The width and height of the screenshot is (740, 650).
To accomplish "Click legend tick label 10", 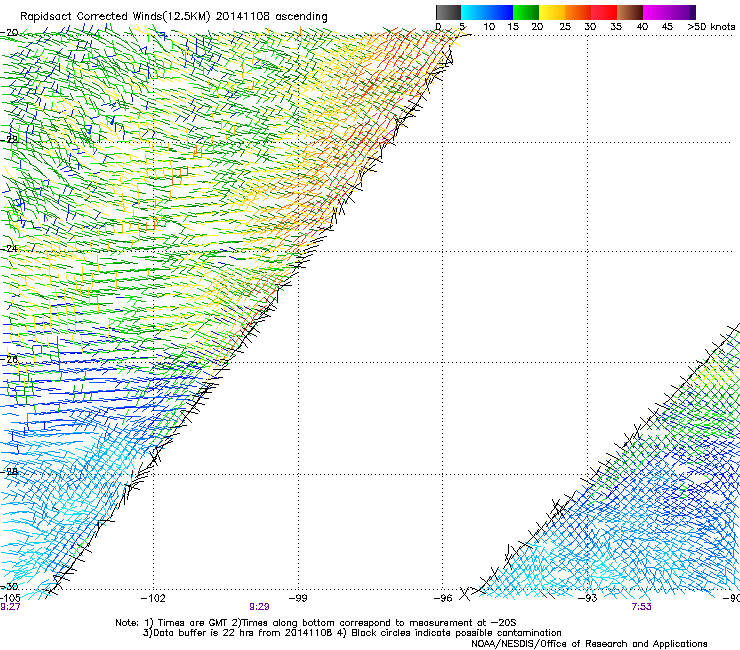I will [489, 26].
